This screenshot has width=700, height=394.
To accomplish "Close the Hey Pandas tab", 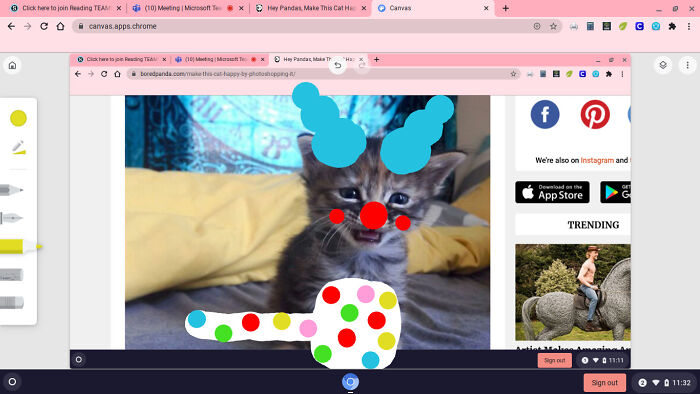I will pyautogui.click(x=364, y=8).
